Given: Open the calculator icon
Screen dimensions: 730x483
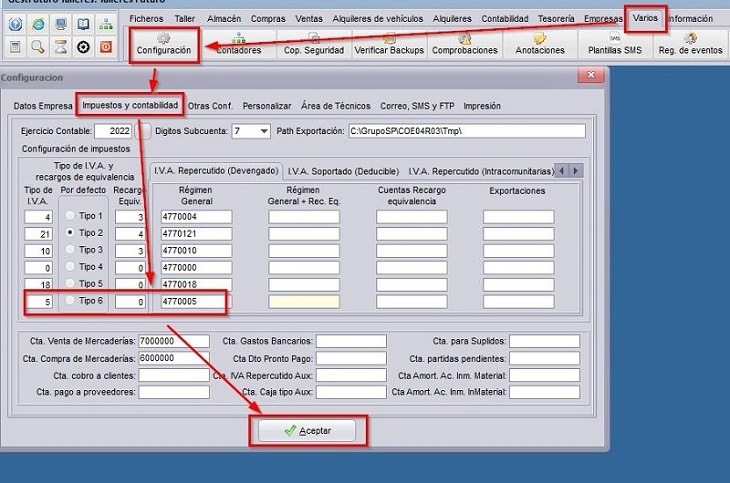Looking at the screenshot, I should (15, 47).
